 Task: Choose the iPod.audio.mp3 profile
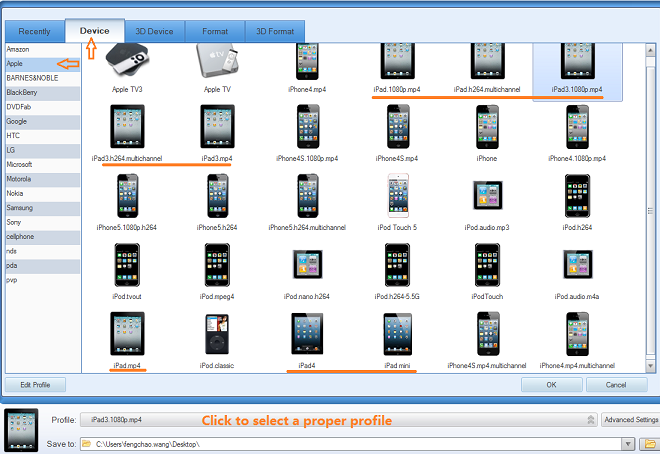[488, 195]
